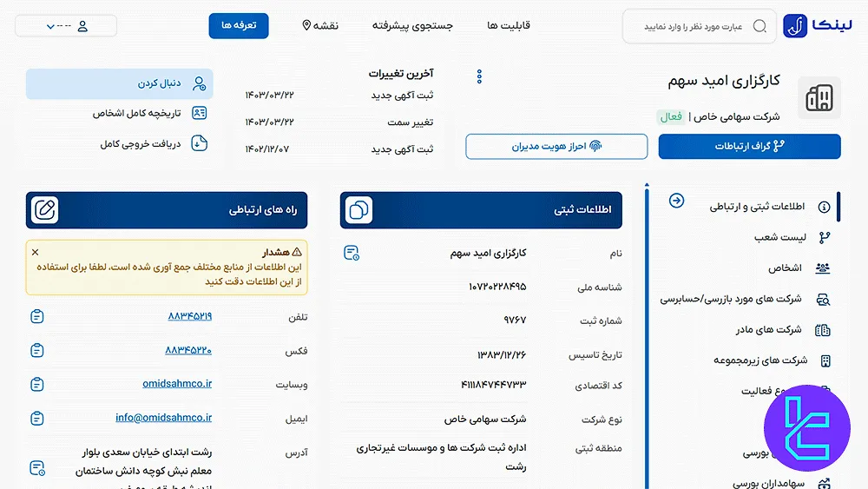
Task: Copy the fax number
Action: click(37, 351)
